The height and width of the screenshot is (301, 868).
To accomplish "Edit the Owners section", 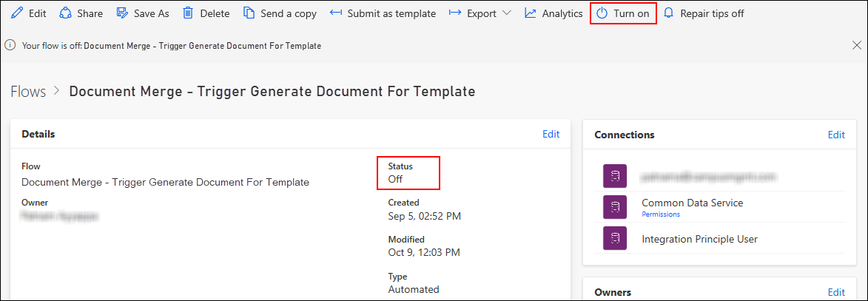I will click(x=835, y=292).
